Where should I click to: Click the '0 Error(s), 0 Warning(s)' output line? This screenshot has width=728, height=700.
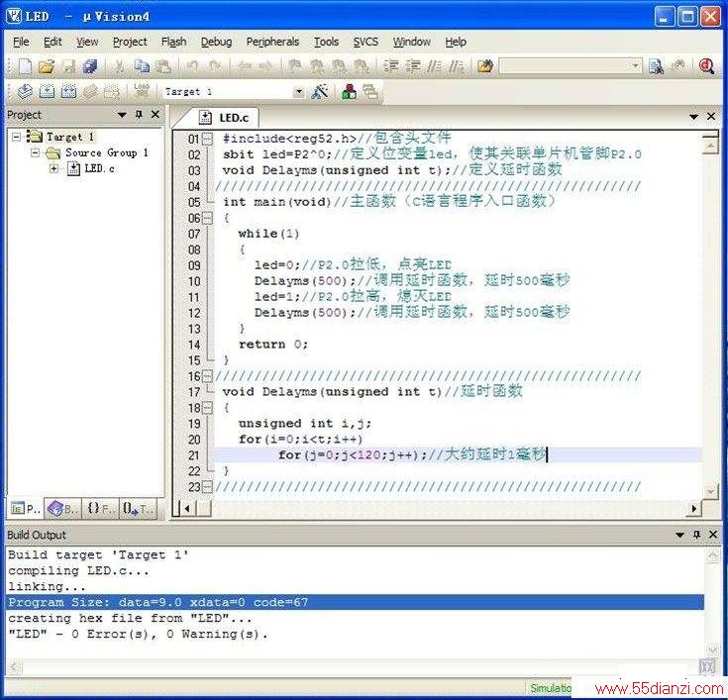coord(138,634)
